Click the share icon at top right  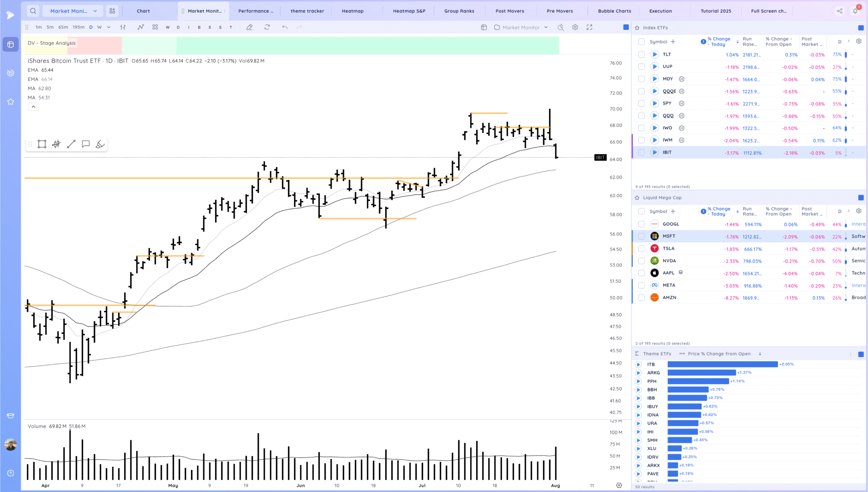click(840, 11)
